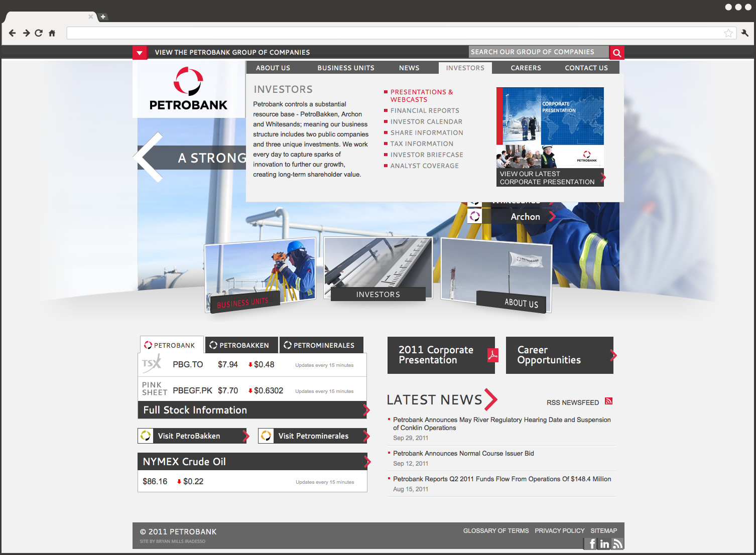Click the corporate presentation thumbnail image
This screenshot has width=756, height=555.
550,128
